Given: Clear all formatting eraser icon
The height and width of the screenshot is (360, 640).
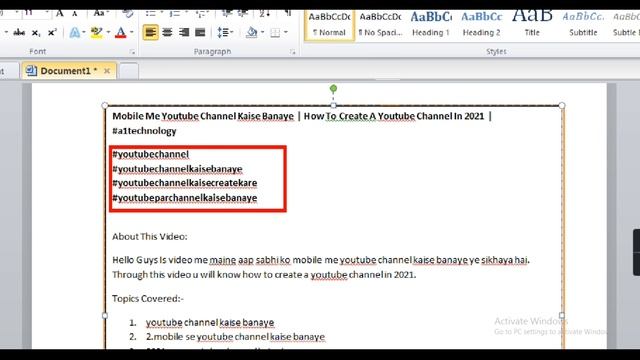Looking at the screenshot, I should tap(128, 14).
